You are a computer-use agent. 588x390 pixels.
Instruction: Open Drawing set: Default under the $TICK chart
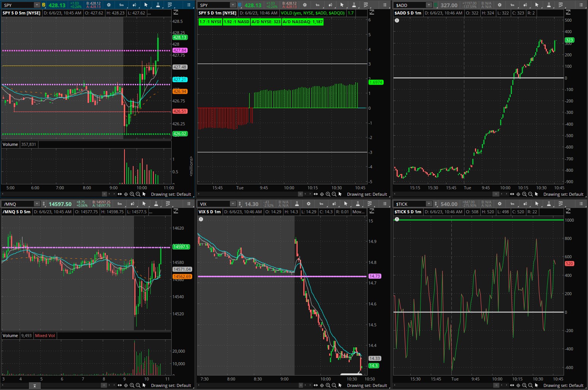[563, 385]
